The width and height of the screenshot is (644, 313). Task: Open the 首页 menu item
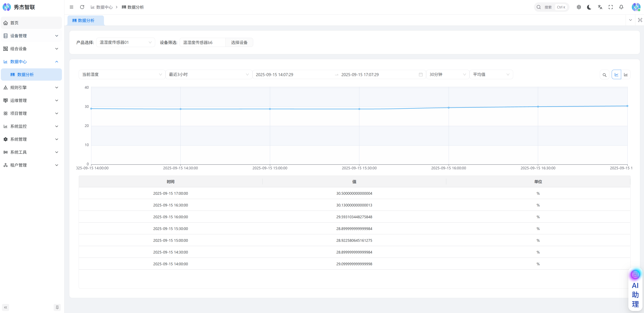point(31,23)
